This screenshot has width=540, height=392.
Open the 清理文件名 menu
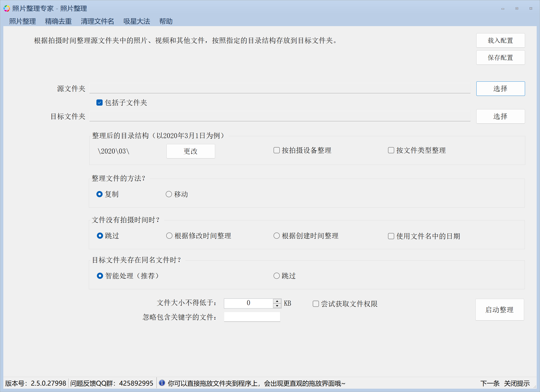(97, 21)
